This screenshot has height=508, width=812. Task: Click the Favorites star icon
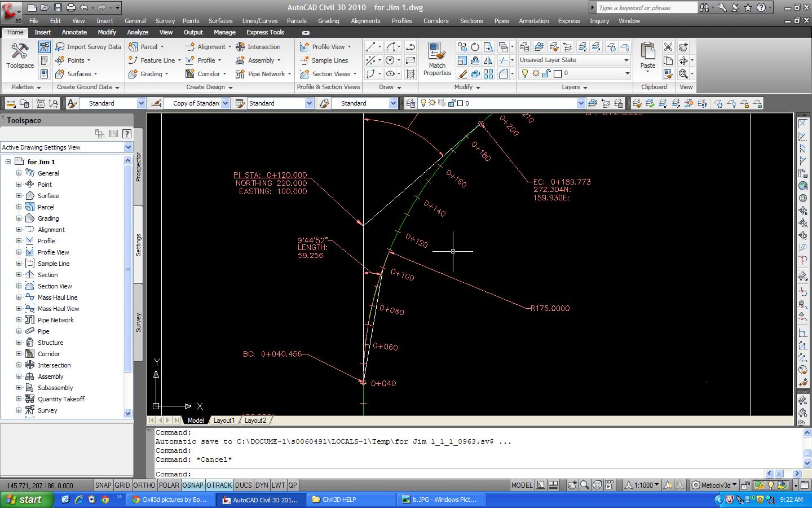pyautogui.click(x=748, y=8)
